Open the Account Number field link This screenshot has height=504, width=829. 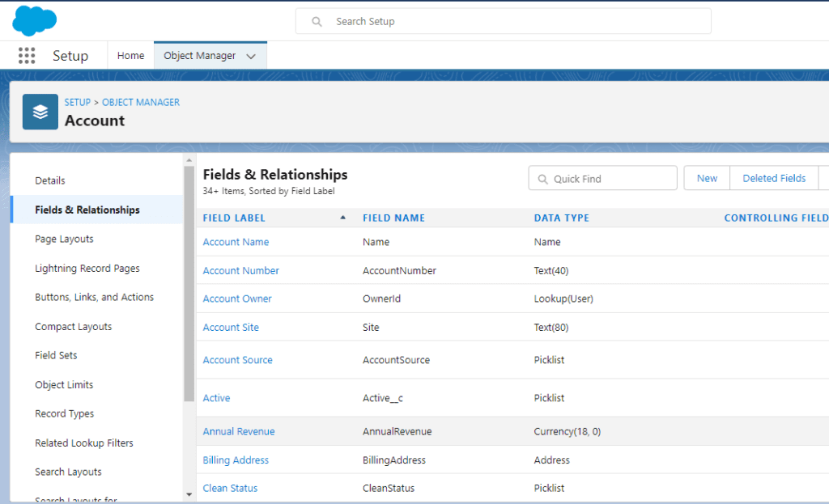(241, 270)
